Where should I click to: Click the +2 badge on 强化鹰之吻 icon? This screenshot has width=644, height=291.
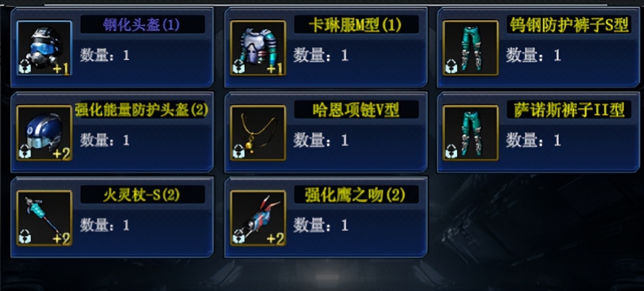[276, 238]
